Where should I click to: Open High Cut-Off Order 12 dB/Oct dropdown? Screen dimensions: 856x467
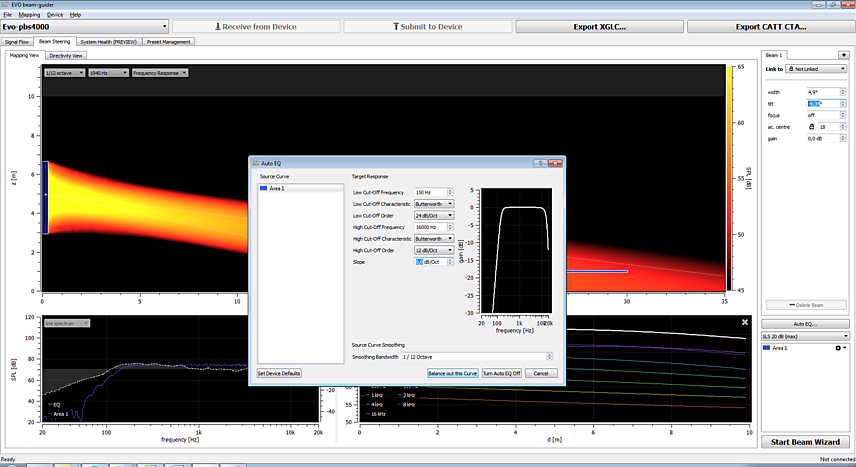[434, 250]
